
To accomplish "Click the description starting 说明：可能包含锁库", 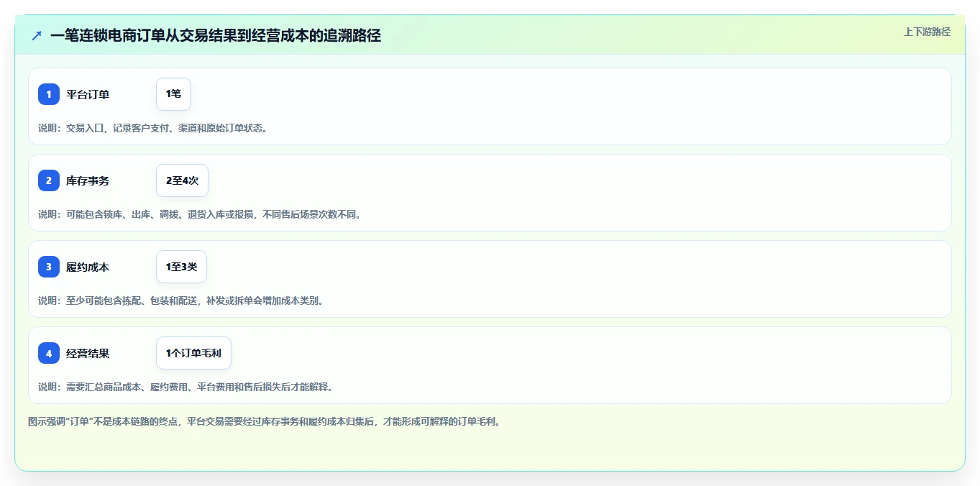I will tap(199, 214).
